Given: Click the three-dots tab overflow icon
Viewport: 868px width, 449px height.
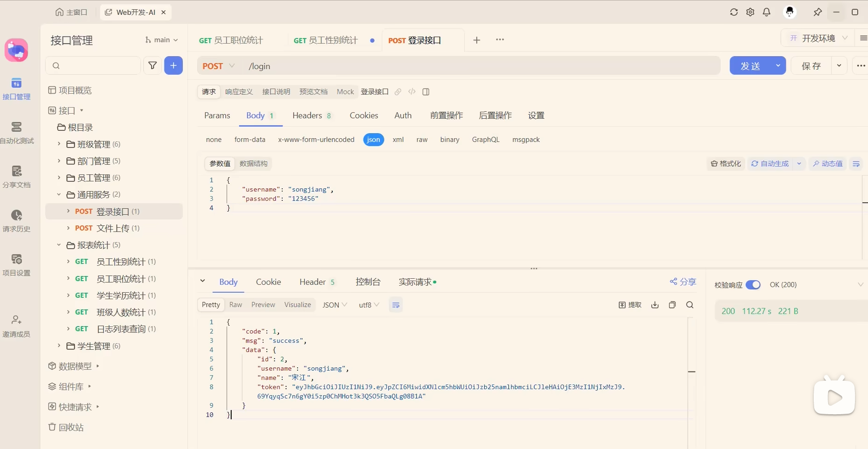Looking at the screenshot, I should (500, 39).
